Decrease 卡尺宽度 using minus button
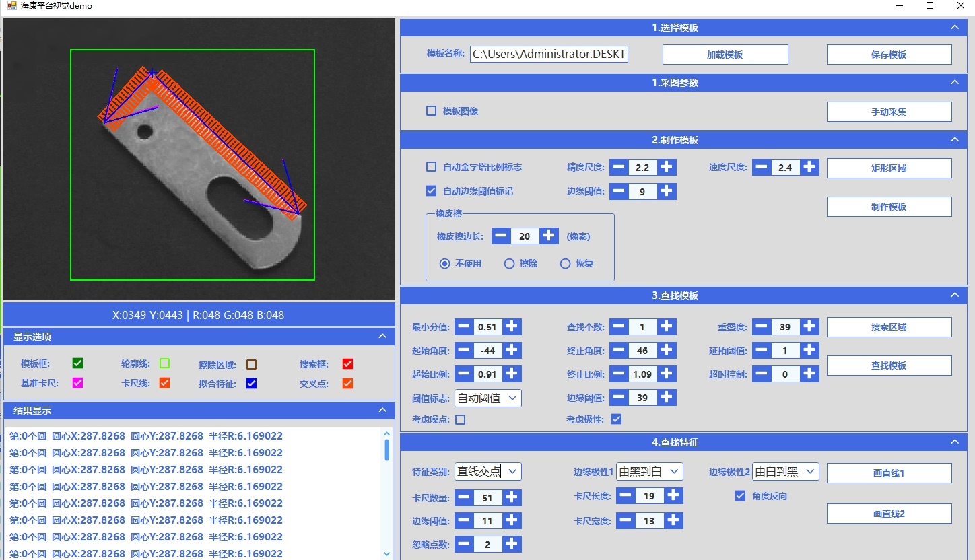 coord(626,520)
